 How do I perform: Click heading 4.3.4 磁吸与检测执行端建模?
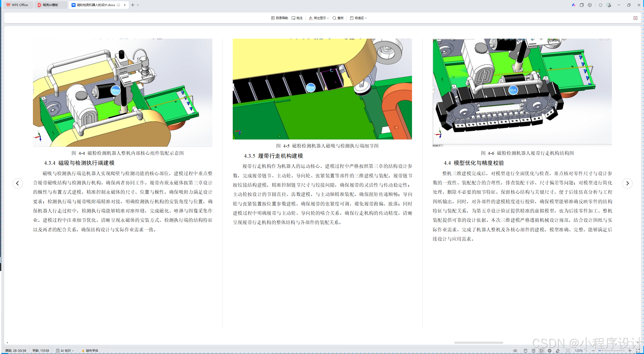tap(79, 163)
